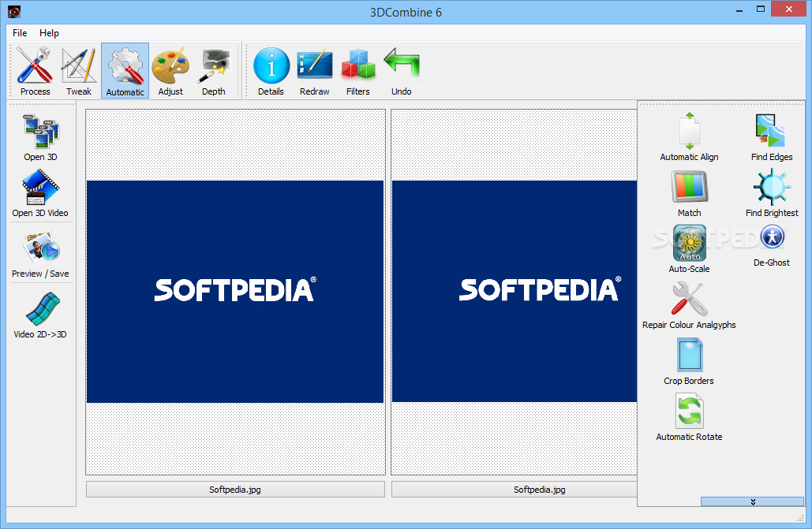Open the Depth tool

coord(213,71)
